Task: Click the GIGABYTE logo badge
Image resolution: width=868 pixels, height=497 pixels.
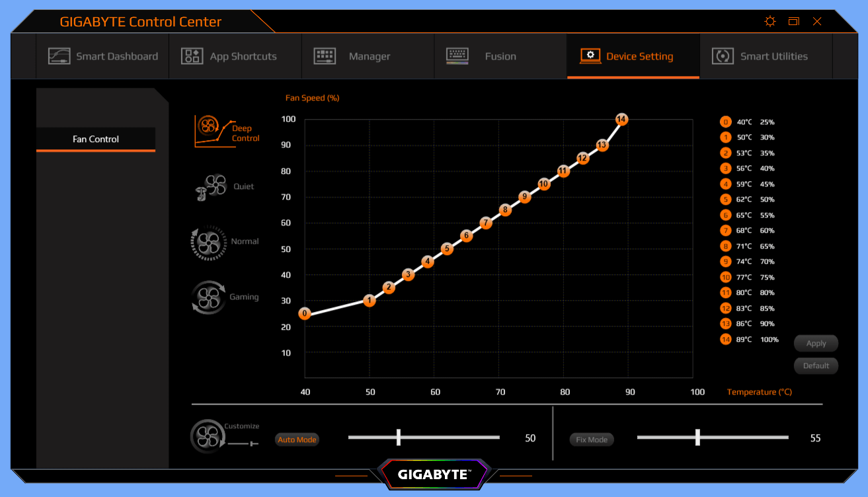Action: pos(434,474)
